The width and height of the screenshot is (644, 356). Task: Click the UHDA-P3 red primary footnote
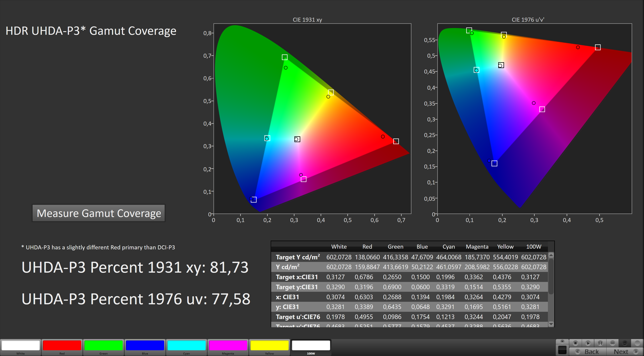[98, 248]
